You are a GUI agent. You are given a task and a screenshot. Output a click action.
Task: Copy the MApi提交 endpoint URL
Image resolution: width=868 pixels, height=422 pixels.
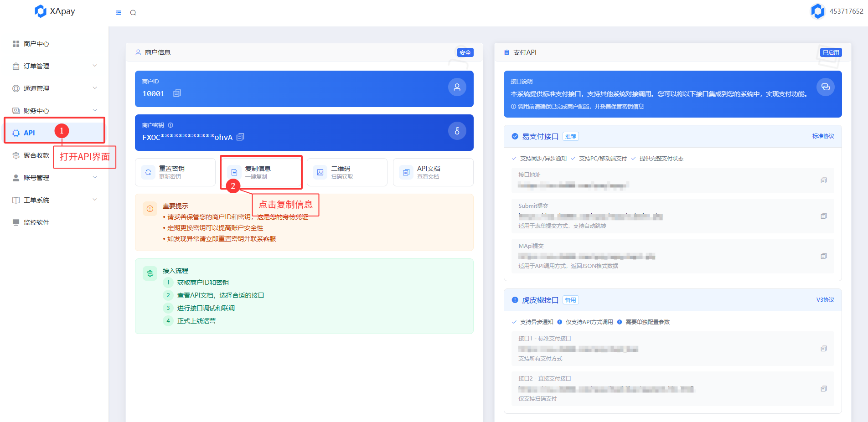coord(823,256)
